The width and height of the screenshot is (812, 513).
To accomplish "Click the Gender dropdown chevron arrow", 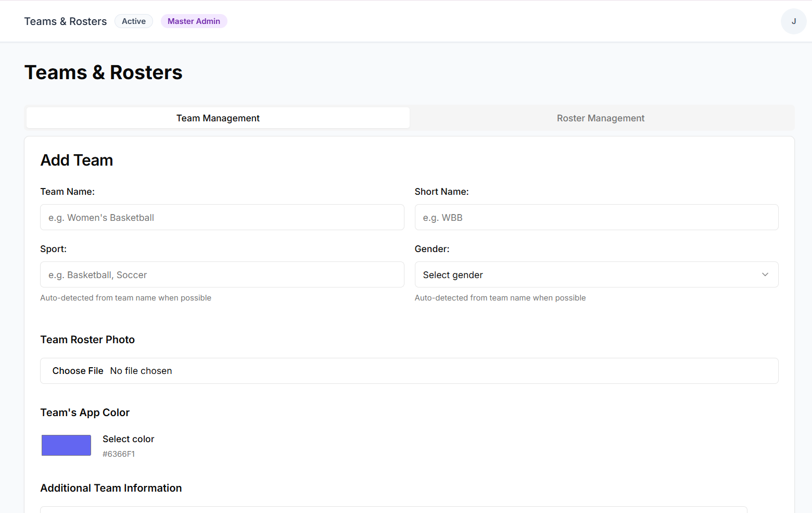I will [x=765, y=274].
